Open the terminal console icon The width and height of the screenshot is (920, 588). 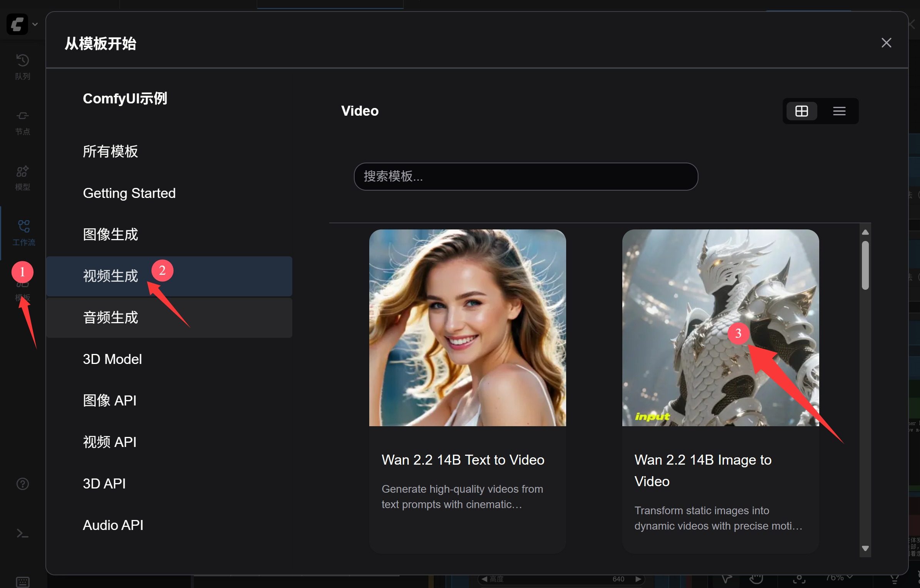click(23, 533)
